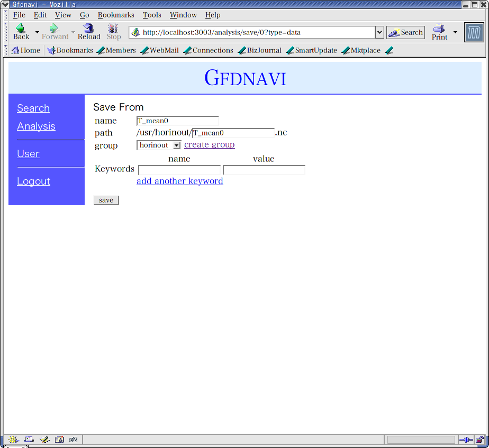This screenshot has height=448, width=489.
Task: Open the URL bar history dropdown
Action: 379,32
